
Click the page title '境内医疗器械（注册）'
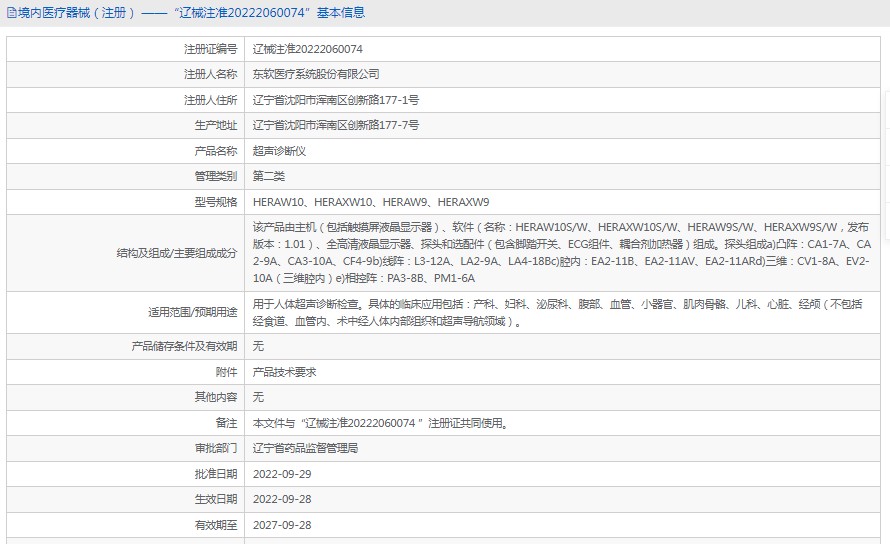coord(77,12)
